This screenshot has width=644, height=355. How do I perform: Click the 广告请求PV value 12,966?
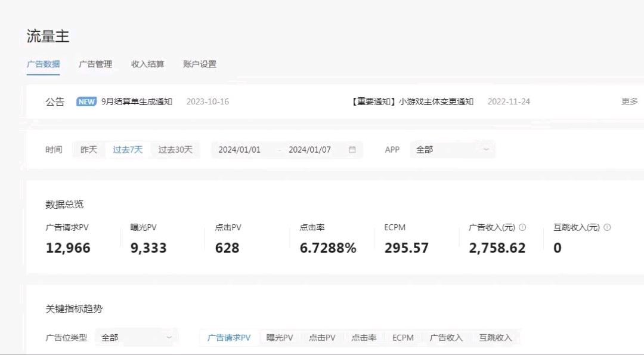tap(68, 248)
